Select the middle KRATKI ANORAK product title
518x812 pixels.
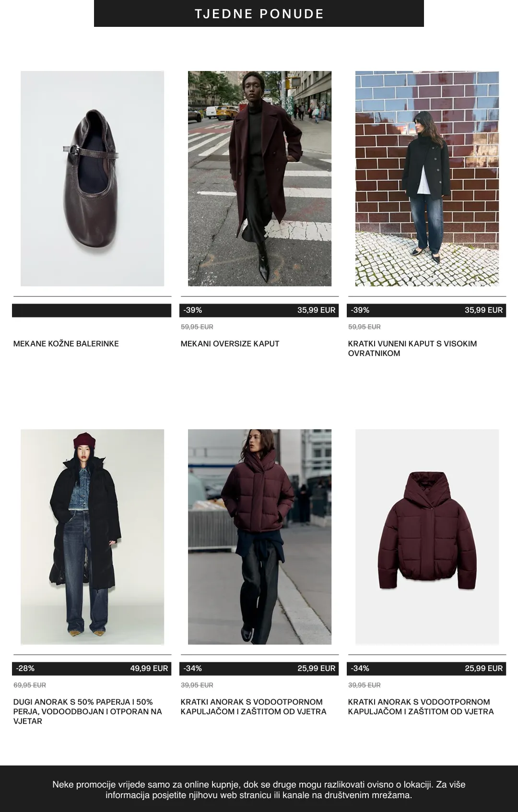pos(253,707)
